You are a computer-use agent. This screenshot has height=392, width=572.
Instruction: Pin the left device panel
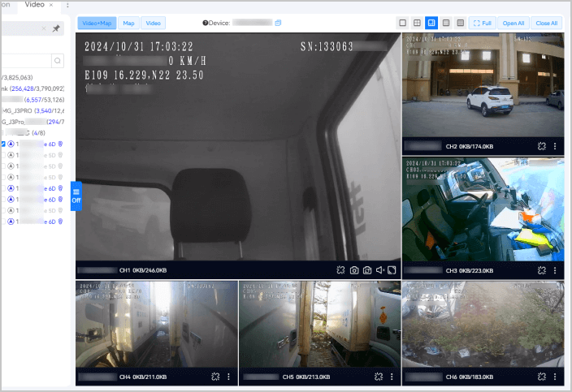[56, 28]
